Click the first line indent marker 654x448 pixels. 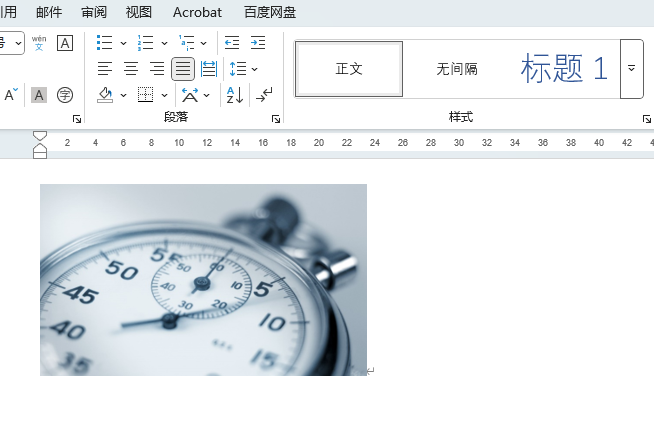click(40, 136)
